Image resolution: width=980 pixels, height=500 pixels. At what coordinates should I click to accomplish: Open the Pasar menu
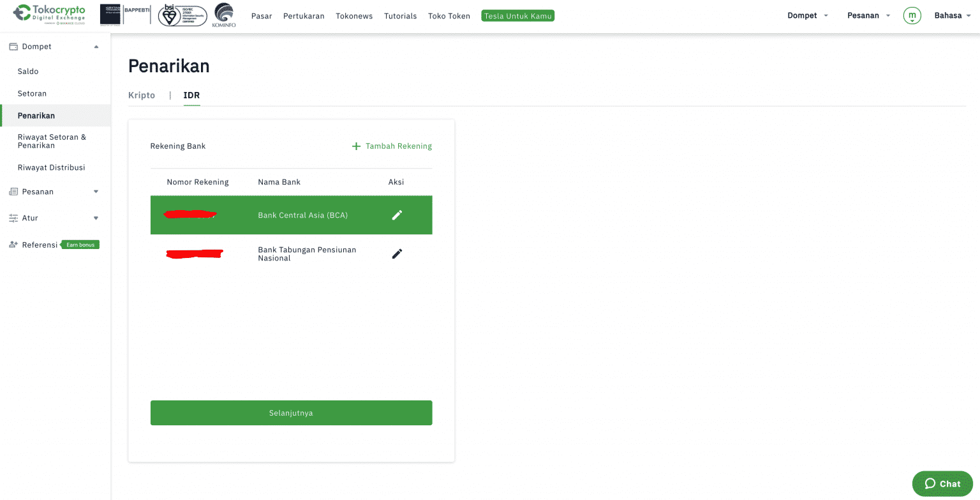pyautogui.click(x=262, y=16)
